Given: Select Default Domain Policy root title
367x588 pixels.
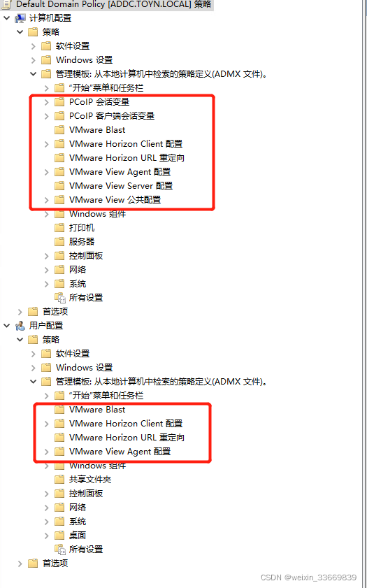Looking at the screenshot, I should coord(114,4).
